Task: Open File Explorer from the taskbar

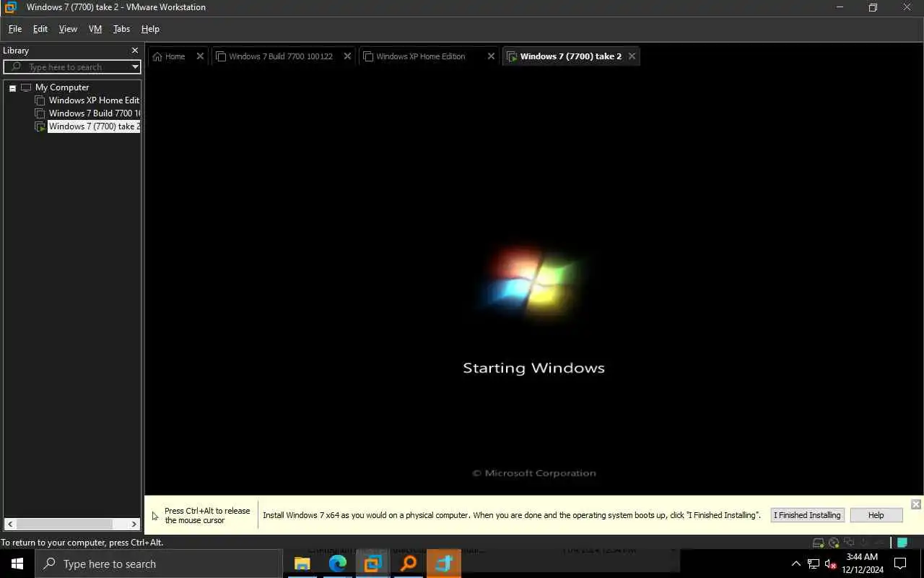Action: point(302,564)
